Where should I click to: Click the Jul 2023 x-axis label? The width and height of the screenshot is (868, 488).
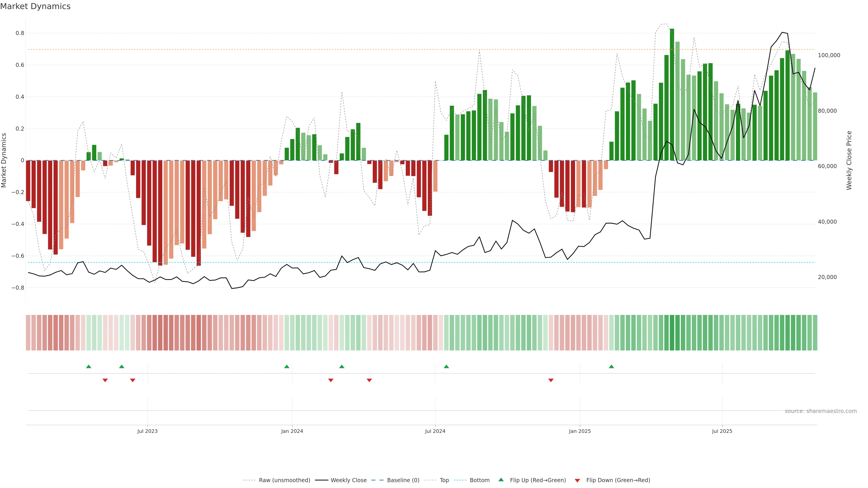tap(147, 431)
